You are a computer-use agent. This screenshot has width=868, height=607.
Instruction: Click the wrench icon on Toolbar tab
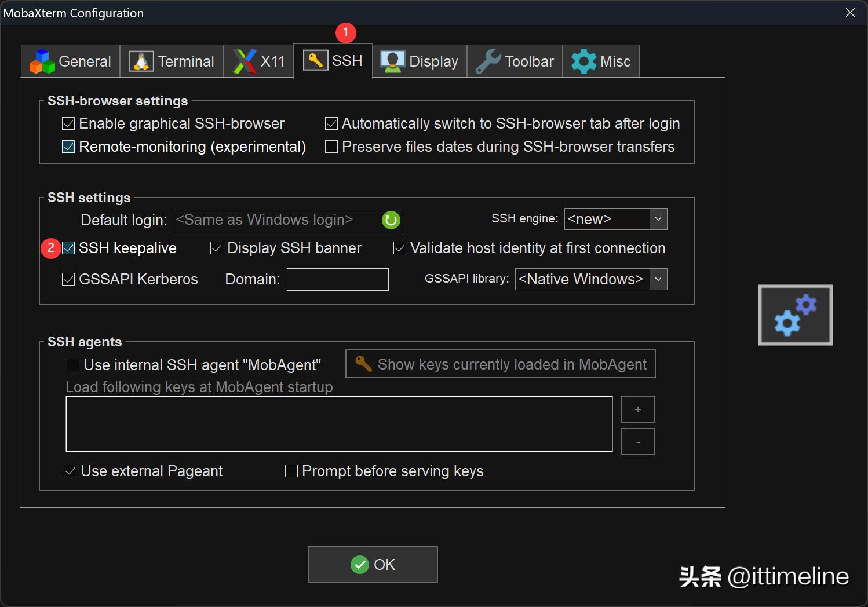pos(488,61)
